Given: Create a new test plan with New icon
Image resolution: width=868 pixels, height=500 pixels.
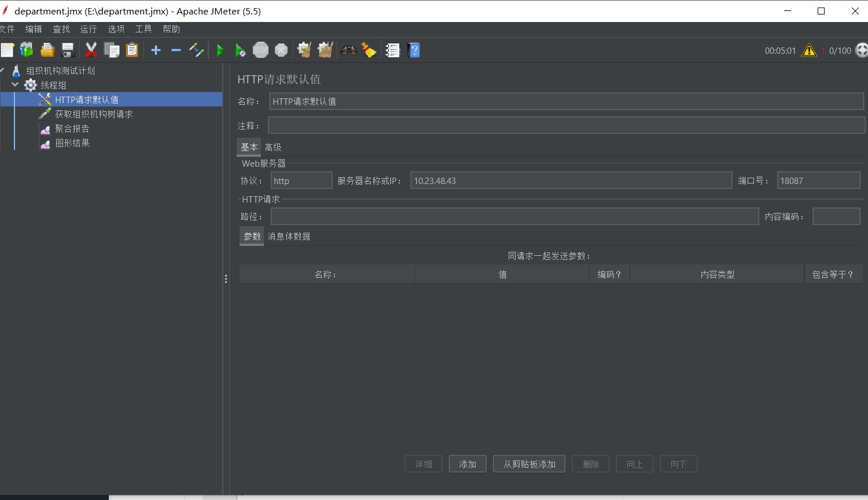Looking at the screenshot, I should pos(7,50).
